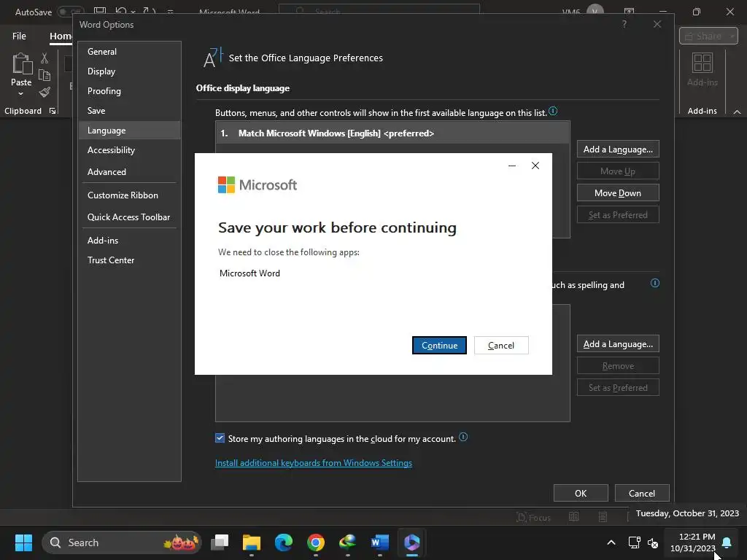Click the Format Painter icon
This screenshot has height=560, width=747.
click(44, 92)
